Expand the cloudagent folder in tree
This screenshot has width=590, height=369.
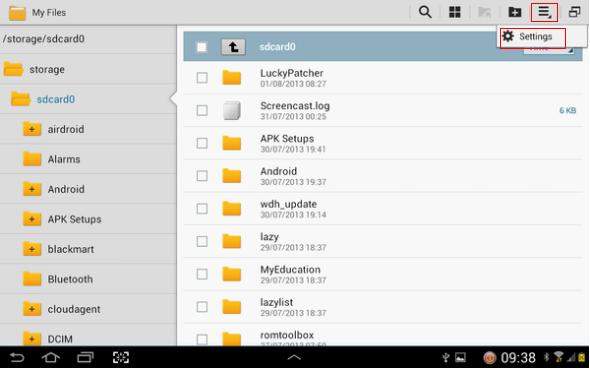point(32,309)
